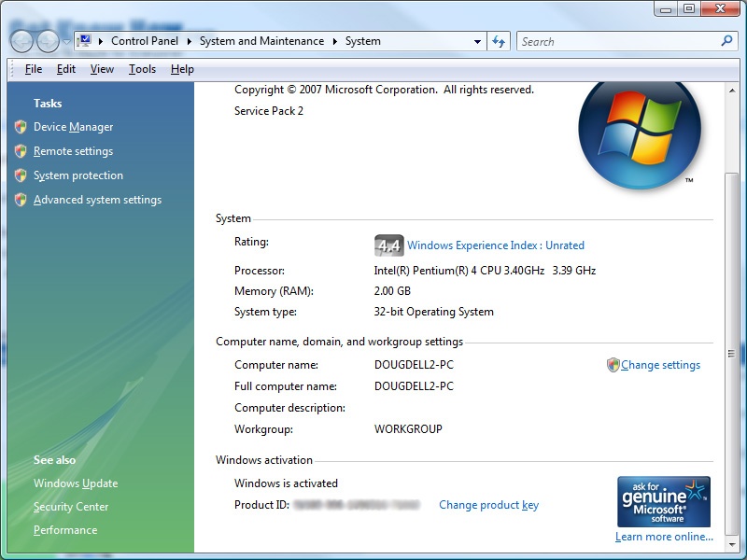The width and height of the screenshot is (747, 560).
Task: Click the Change product key link
Action: coord(488,505)
